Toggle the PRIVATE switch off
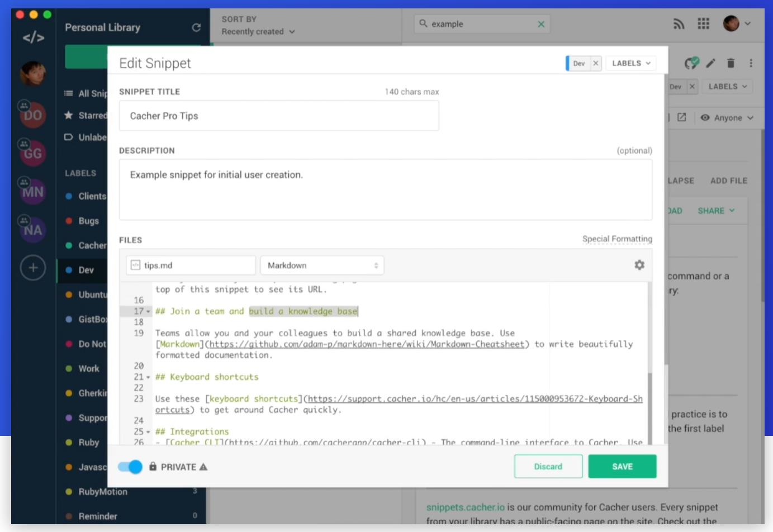Screen dimensions: 773x532 130,467
